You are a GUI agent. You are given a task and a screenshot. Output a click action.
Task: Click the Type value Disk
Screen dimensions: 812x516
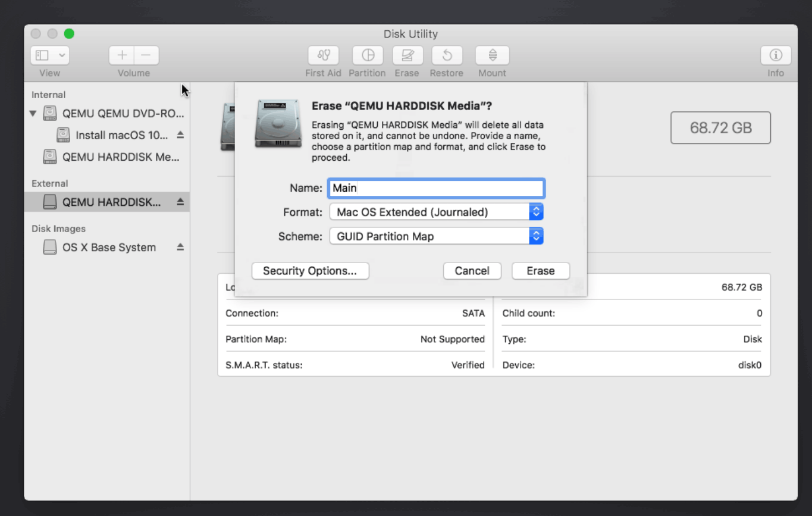point(753,339)
